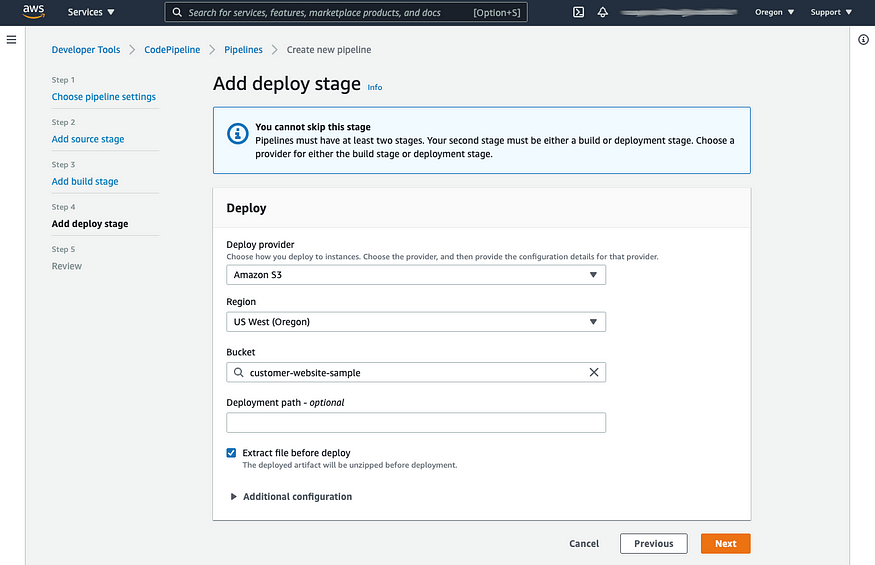Open the Region US West (Oregon) dropdown
The image size is (875, 565).
tap(416, 322)
